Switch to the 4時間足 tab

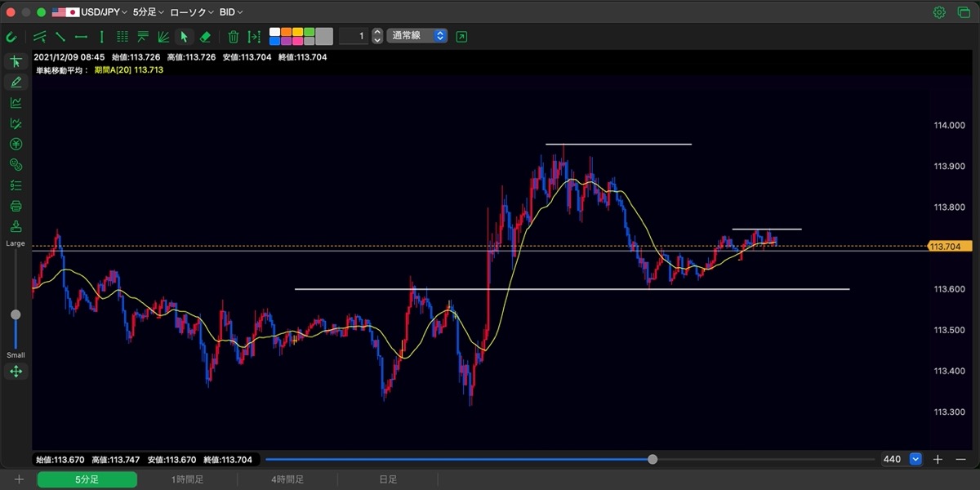tap(287, 479)
